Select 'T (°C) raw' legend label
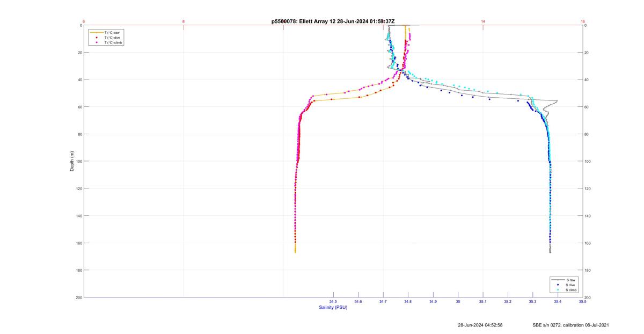 [112, 33]
